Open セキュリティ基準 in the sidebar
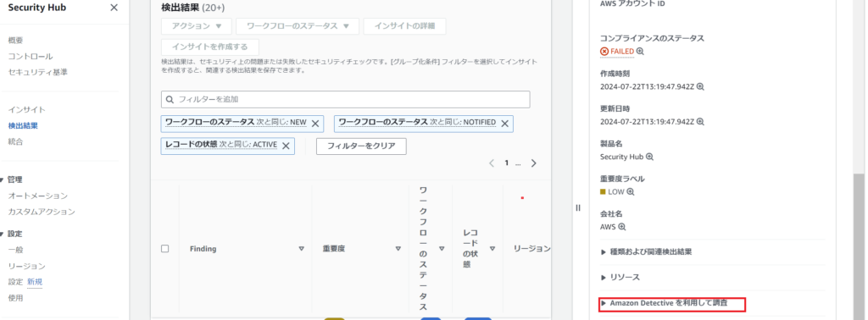868x320 pixels. coord(37,73)
